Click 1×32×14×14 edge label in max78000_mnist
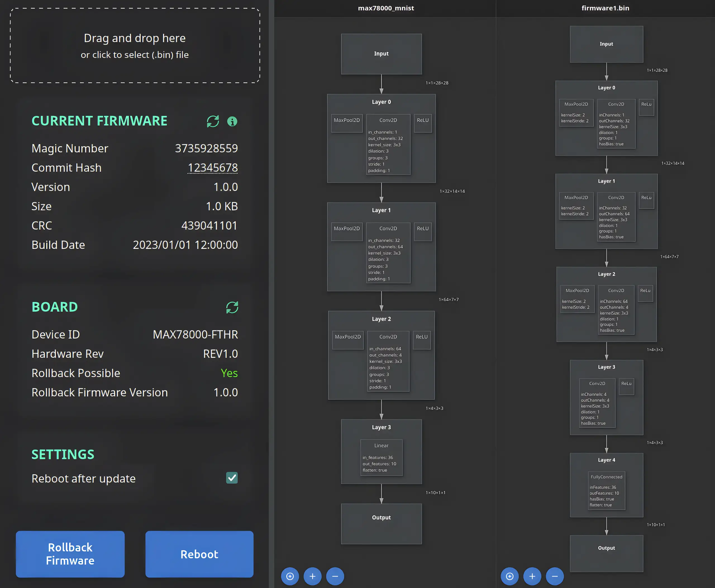 coord(452,191)
